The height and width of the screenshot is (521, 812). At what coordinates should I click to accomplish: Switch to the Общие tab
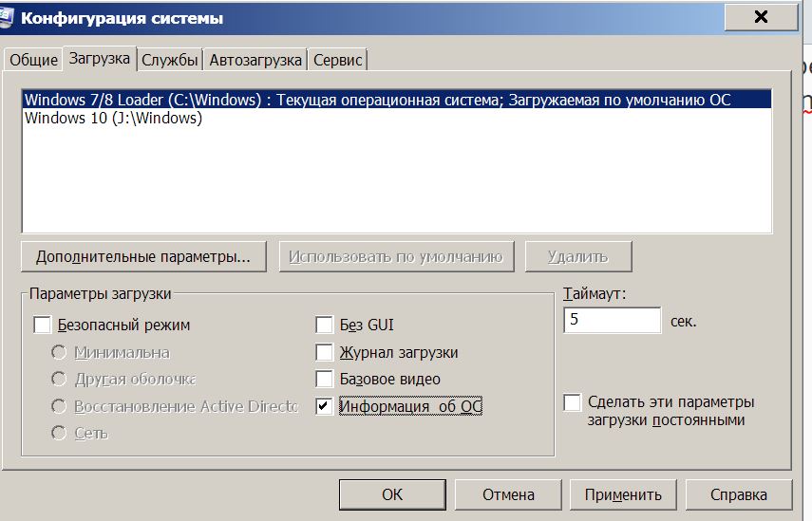click(x=33, y=60)
